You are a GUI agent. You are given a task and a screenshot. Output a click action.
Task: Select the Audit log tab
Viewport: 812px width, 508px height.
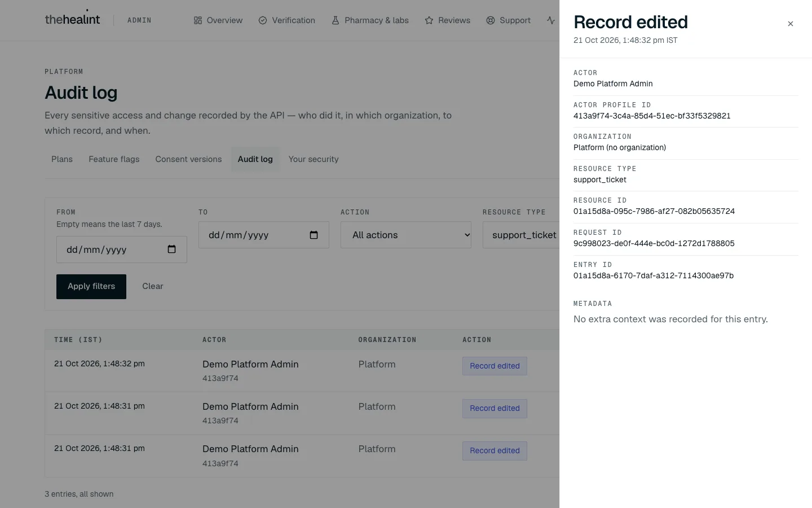pyautogui.click(x=255, y=159)
